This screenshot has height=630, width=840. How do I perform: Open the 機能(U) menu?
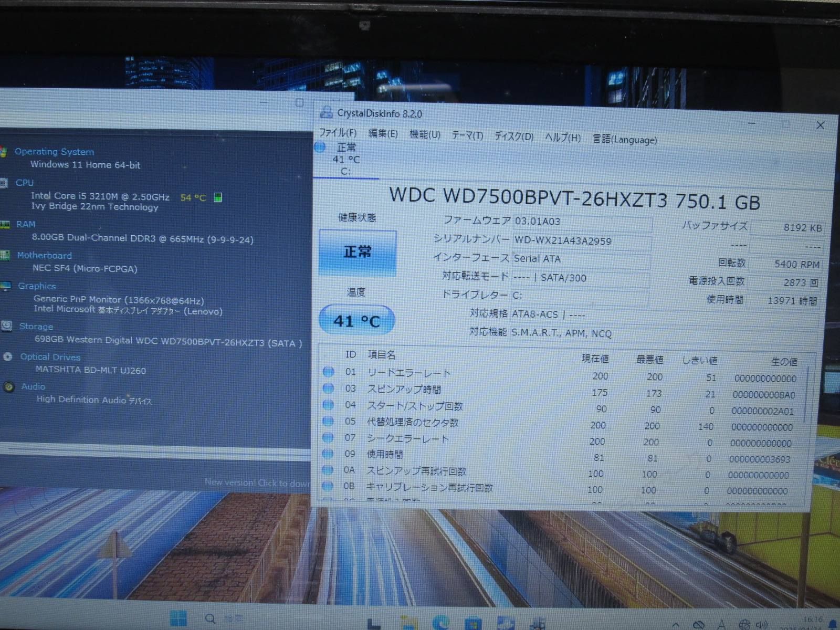coord(425,135)
